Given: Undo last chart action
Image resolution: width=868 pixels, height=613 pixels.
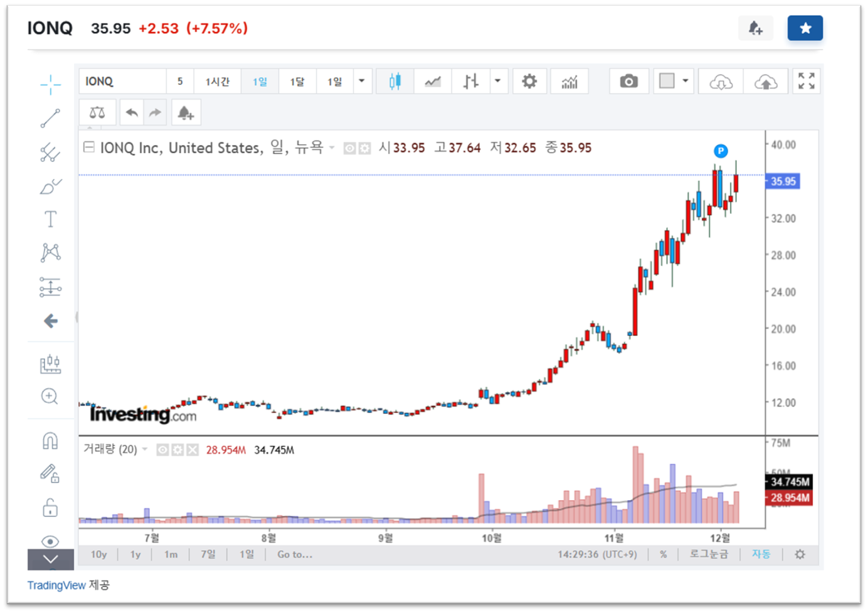Looking at the screenshot, I should (x=132, y=113).
